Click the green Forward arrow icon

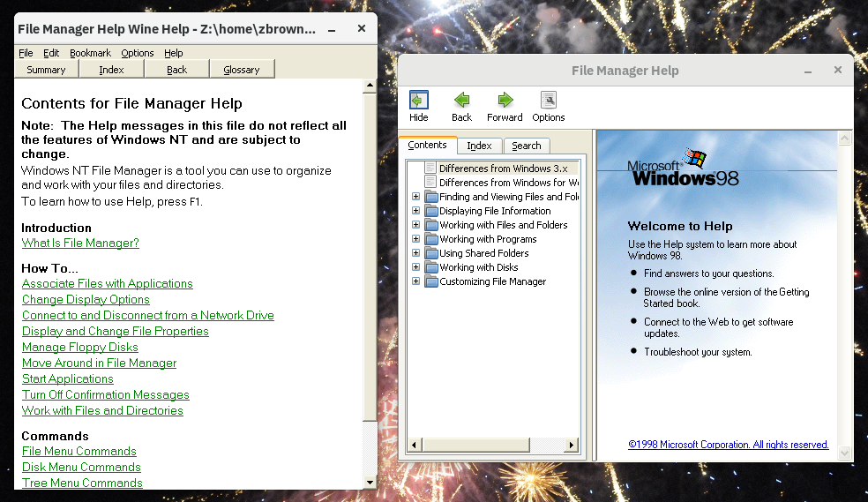pos(505,101)
